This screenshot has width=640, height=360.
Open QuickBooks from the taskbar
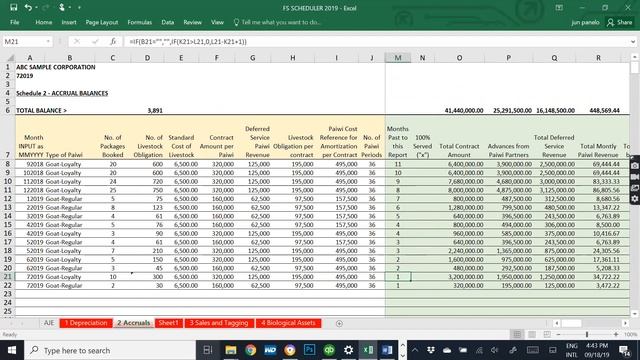[x=329, y=350]
